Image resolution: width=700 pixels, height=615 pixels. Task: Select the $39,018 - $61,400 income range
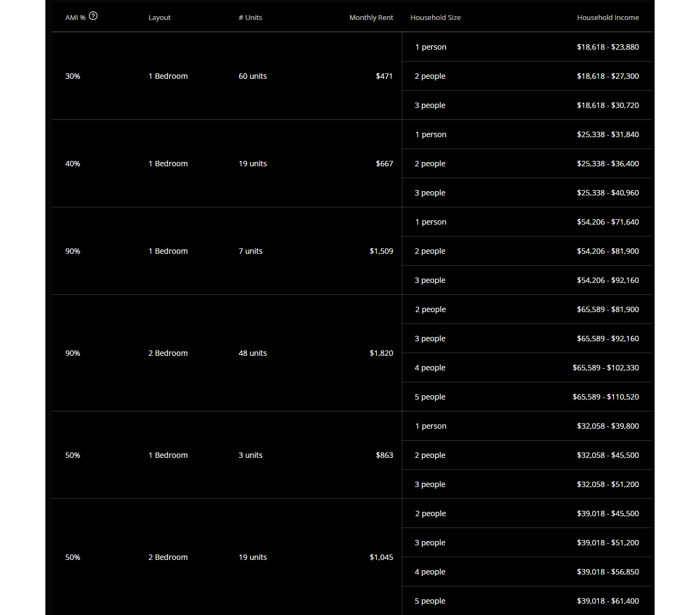coord(608,601)
